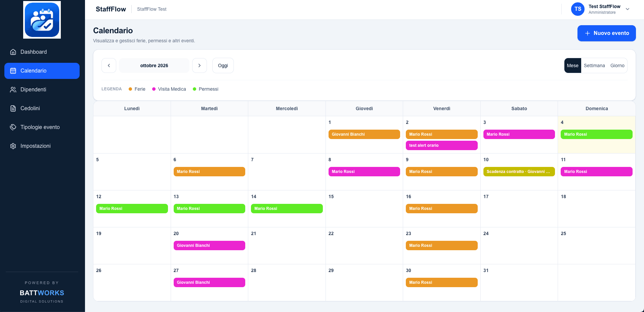Go to next month with right chevron
644x312 pixels.
(200, 65)
